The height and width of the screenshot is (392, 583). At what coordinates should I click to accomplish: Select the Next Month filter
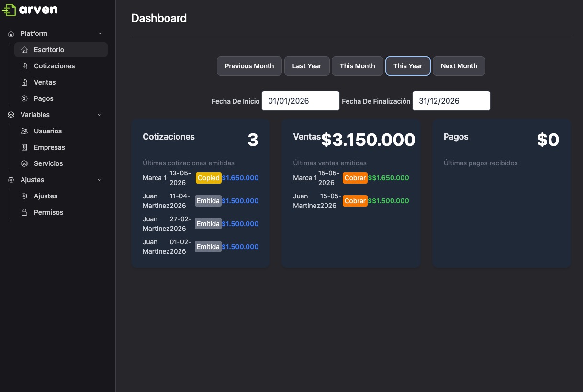click(x=459, y=66)
